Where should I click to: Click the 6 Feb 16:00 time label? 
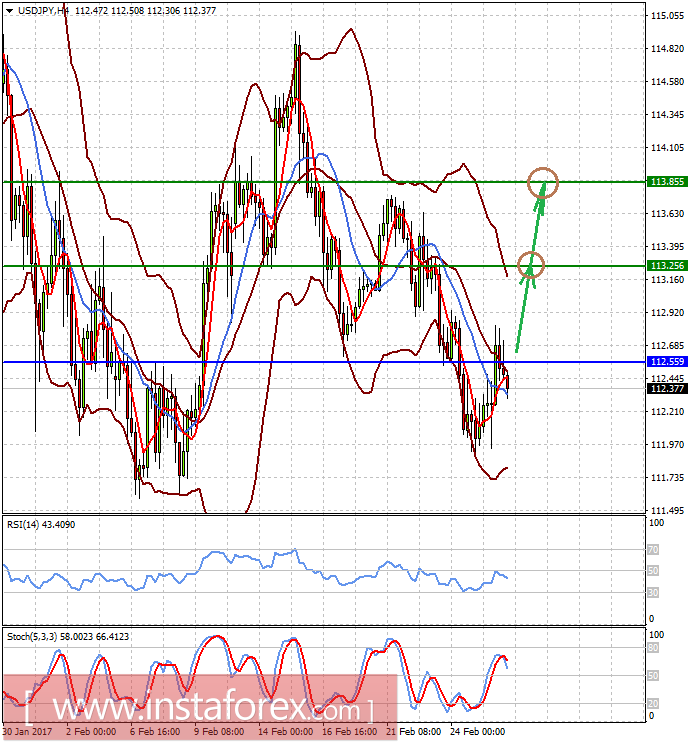click(155, 732)
